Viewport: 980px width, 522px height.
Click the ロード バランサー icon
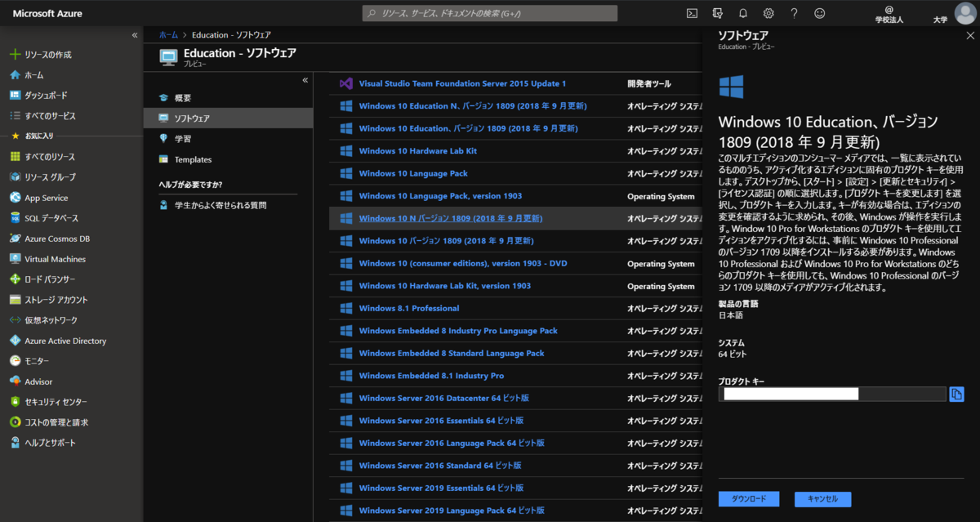tap(15, 279)
